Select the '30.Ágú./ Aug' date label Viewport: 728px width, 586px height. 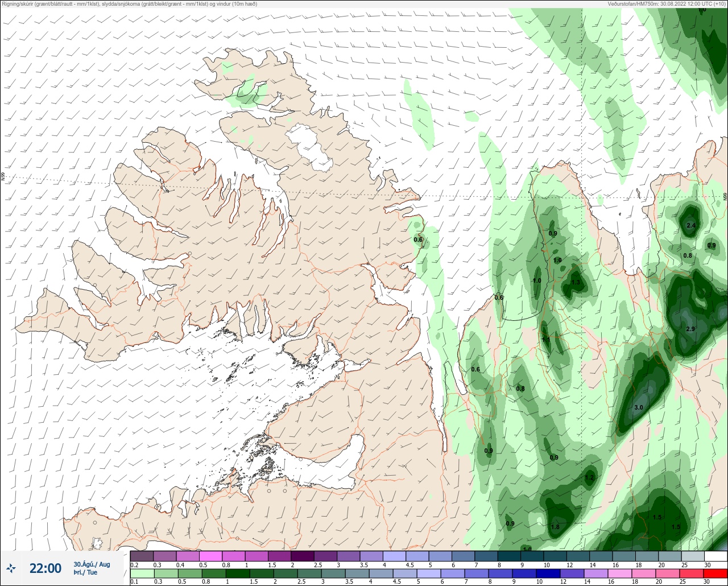pyautogui.click(x=92, y=564)
